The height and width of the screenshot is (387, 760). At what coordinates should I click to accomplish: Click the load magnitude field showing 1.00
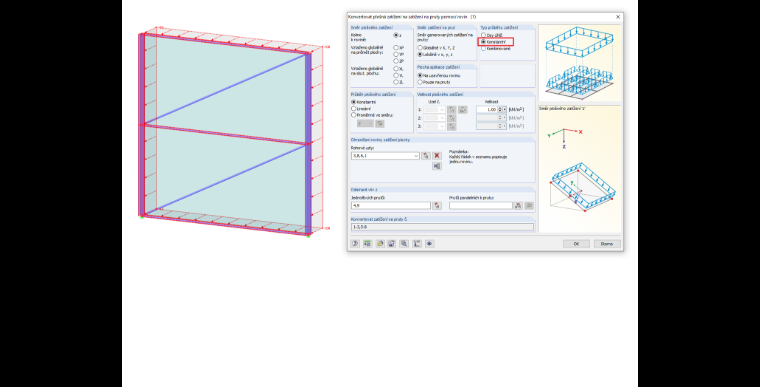(487, 110)
